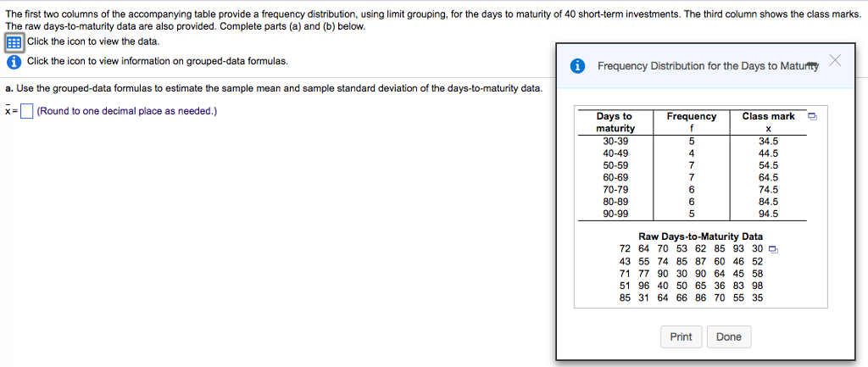Screen dimensions: 868x367
Task: Close the Frequency Distribution popup
Action: 835,61
